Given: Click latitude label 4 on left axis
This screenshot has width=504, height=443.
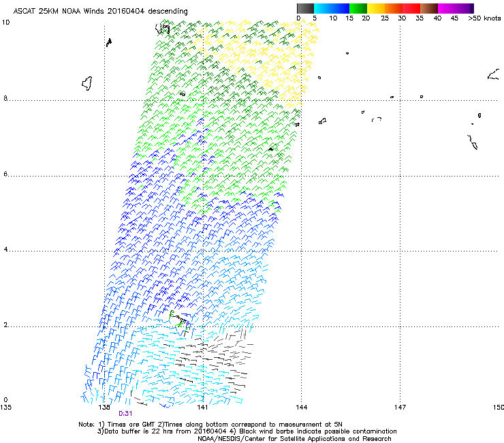Looking at the screenshot, I should 5,249.
